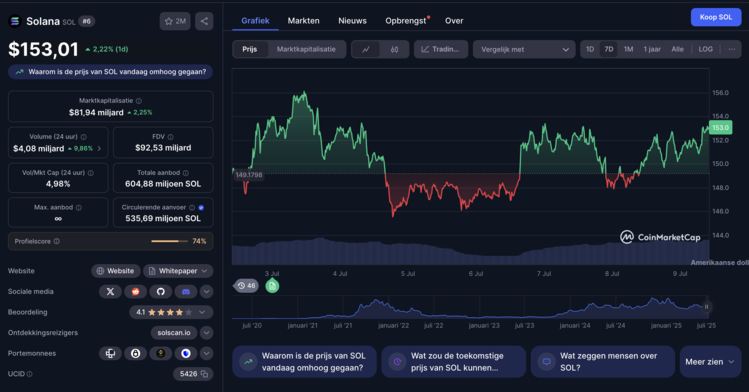
Task: Click Vol/Mkt Cap info icon
Action: 91,173
